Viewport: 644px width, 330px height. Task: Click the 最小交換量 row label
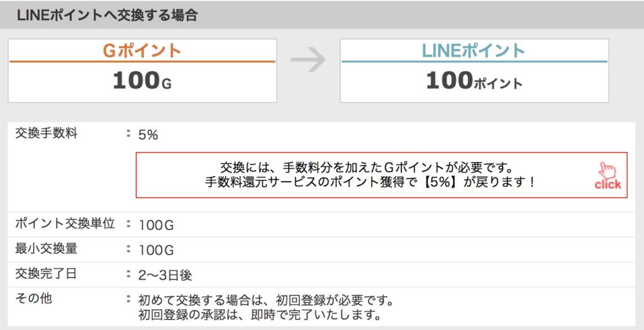[x=47, y=249]
